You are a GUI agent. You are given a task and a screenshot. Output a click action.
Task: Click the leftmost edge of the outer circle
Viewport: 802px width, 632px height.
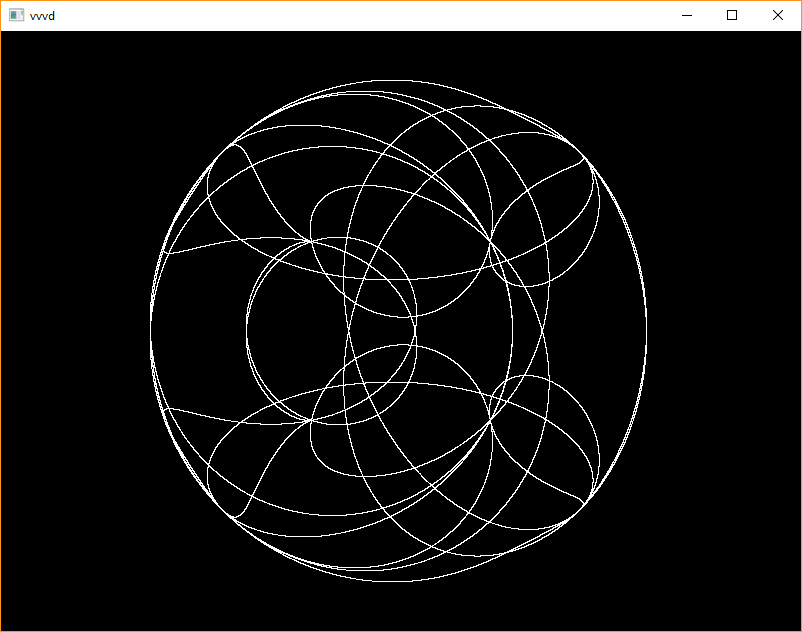pyautogui.click(x=151, y=330)
